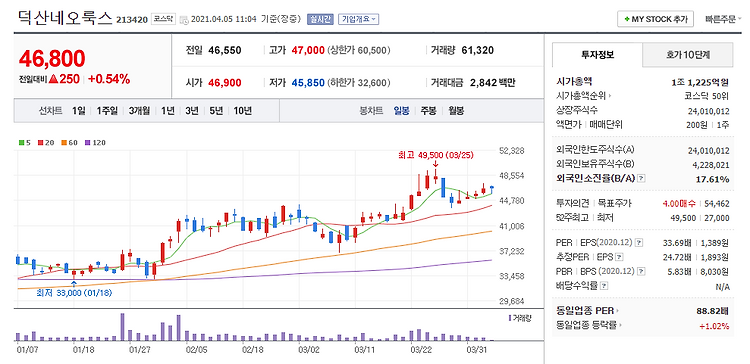Click the +1.02% 동일업종 등락률 value
This screenshot has width=750, height=364.
pos(714,326)
